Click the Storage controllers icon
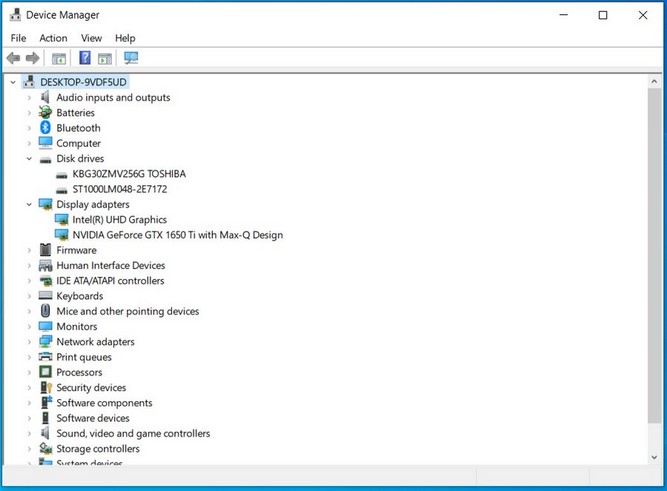The width and height of the screenshot is (667, 491). [x=45, y=448]
